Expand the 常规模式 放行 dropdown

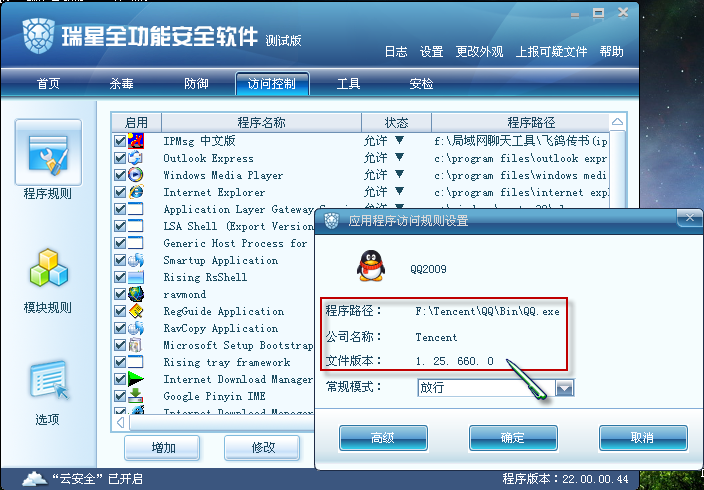coord(564,388)
